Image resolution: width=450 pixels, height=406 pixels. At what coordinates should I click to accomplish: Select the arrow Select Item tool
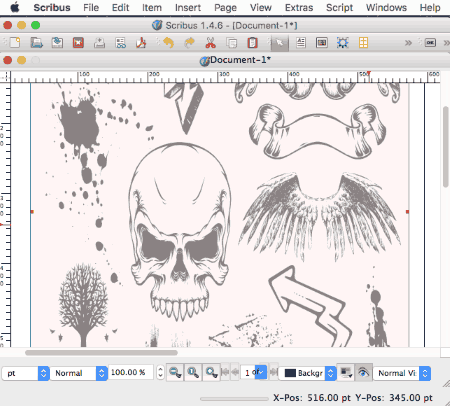click(x=280, y=43)
